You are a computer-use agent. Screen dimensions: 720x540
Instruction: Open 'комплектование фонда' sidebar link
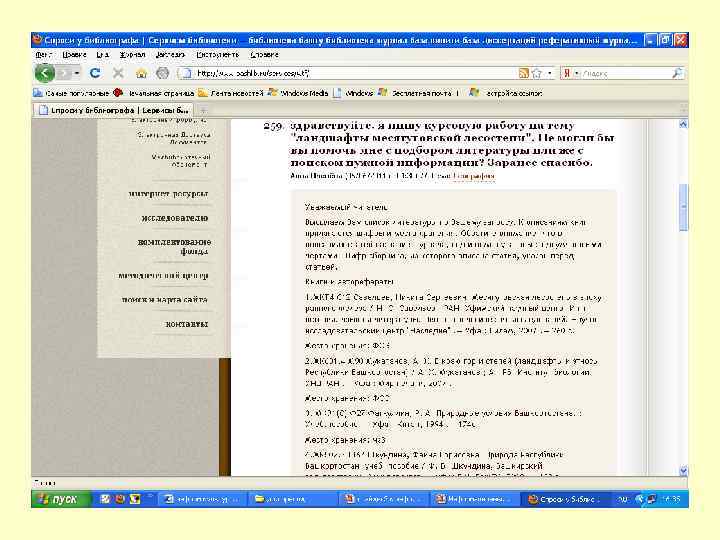[x=174, y=247]
